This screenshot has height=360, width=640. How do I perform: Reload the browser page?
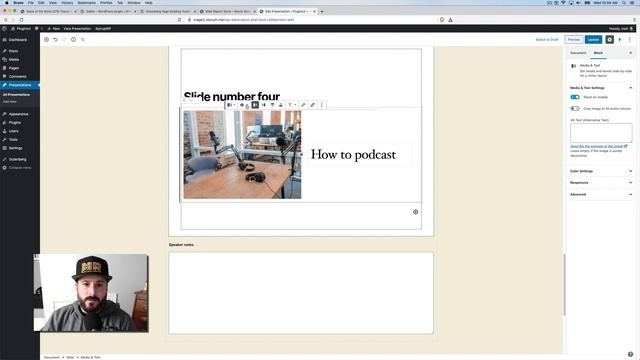pos(21,20)
